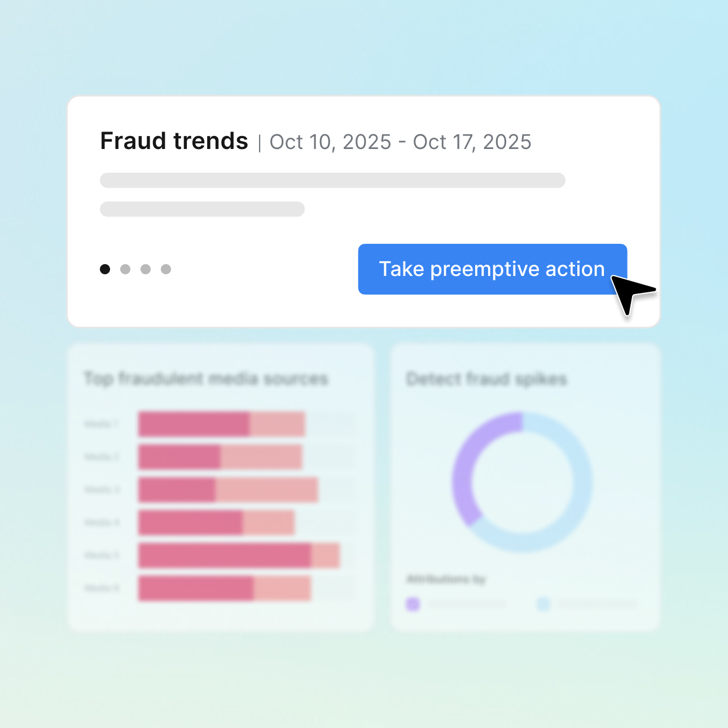This screenshot has width=728, height=728.
Task: Select the Media 6 row label
Action: (x=102, y=587)
